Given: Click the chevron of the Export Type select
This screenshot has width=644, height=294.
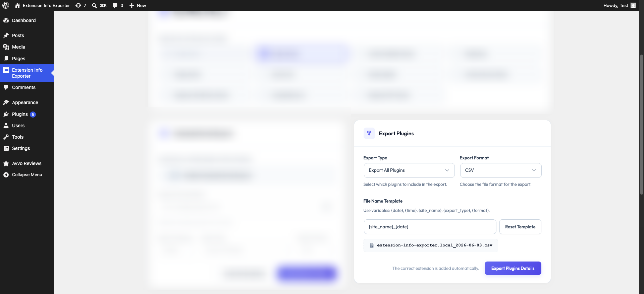Looking at the screenshot, I should pos(447,170).
